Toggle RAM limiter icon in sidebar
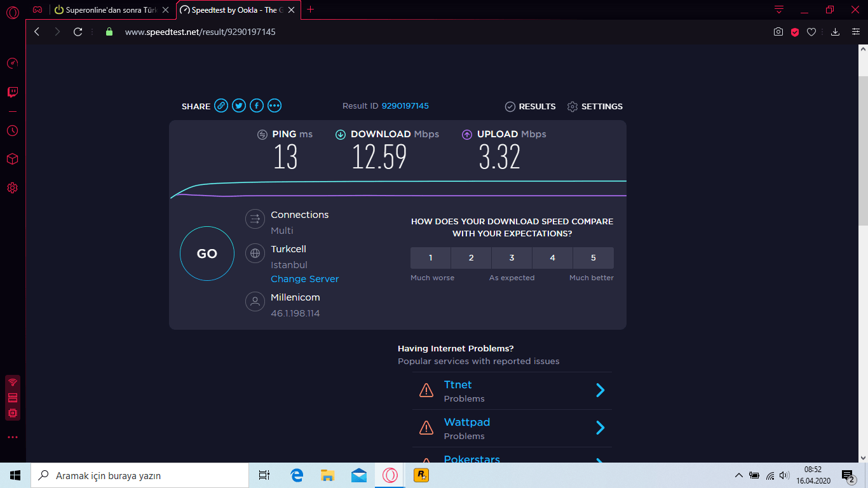Screen dimensions: 868x488 click(x=13, y=398)
